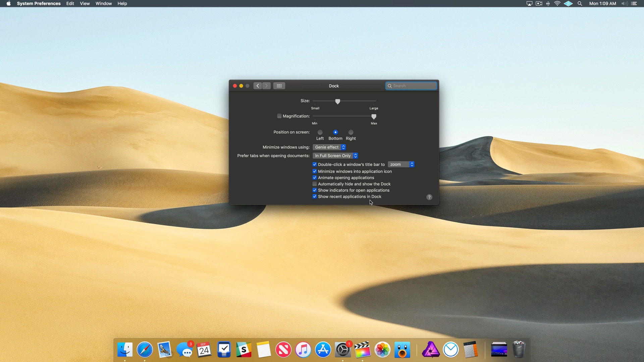Change Double-click title bar action to zoom
The width and height of the screenshot is (644, 362).
(x=401, y=164)
